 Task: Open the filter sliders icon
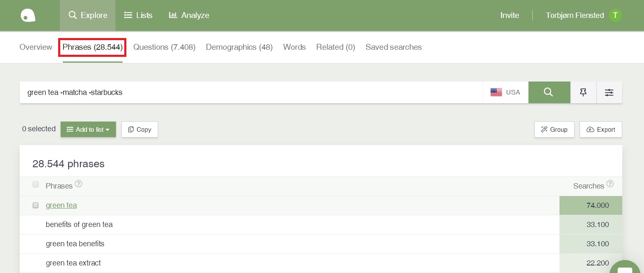coord(609,92)
